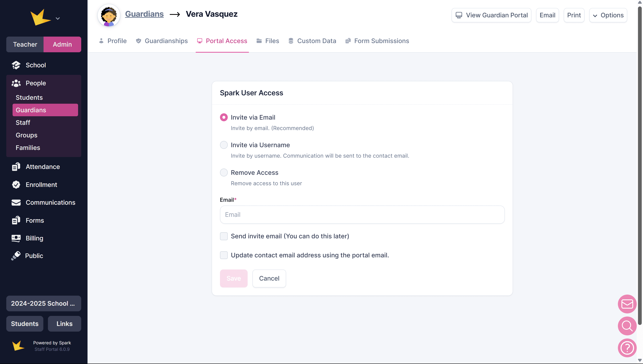Click Vera Vasquez's avatar picture
Image resolution: width=643 pixels, height=364 pixels.
[x=109, y=15]
